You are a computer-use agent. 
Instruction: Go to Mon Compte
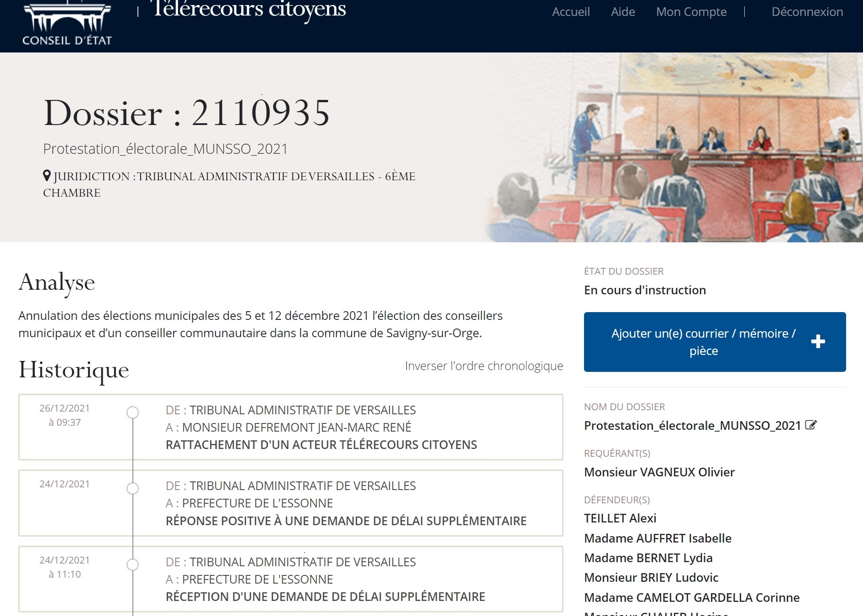click(x=691, y=12)
